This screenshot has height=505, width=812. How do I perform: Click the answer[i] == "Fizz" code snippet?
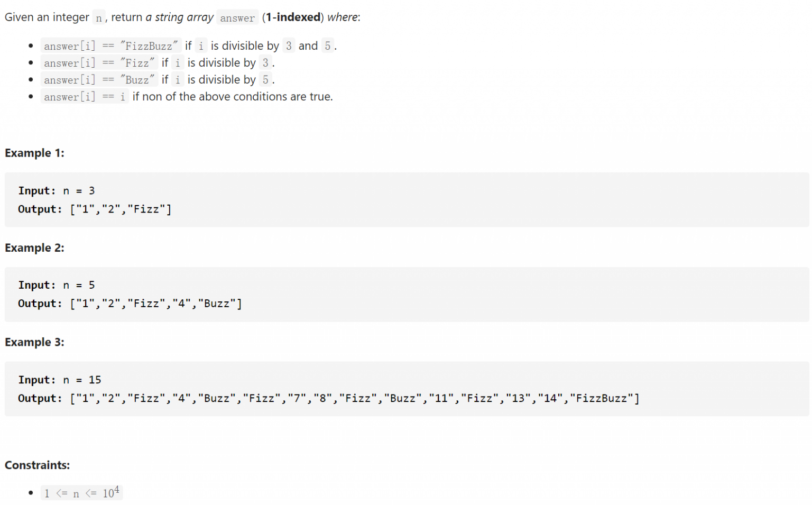point(99,63)
